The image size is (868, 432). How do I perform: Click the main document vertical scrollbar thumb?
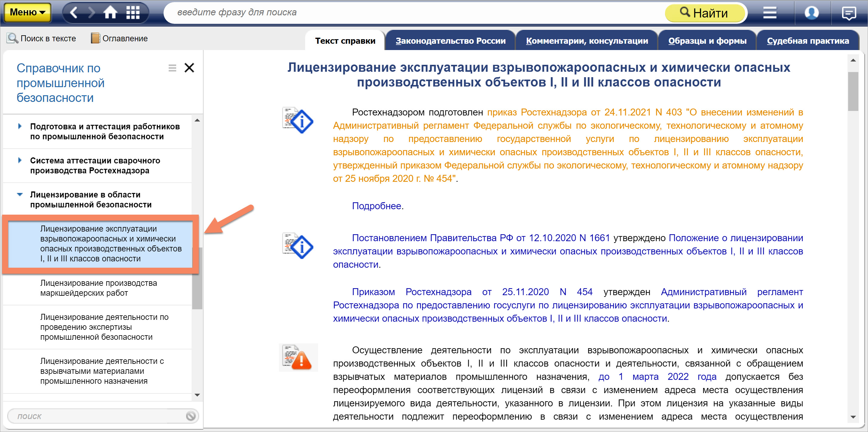[853, 91]
